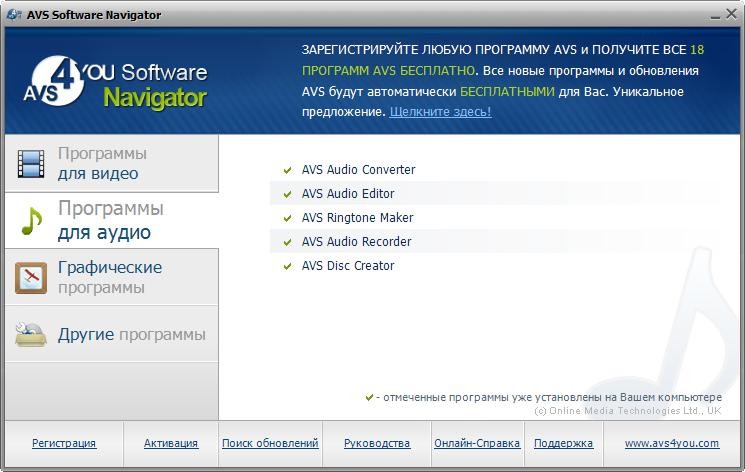Open the Руководства link

click(377, 443)
